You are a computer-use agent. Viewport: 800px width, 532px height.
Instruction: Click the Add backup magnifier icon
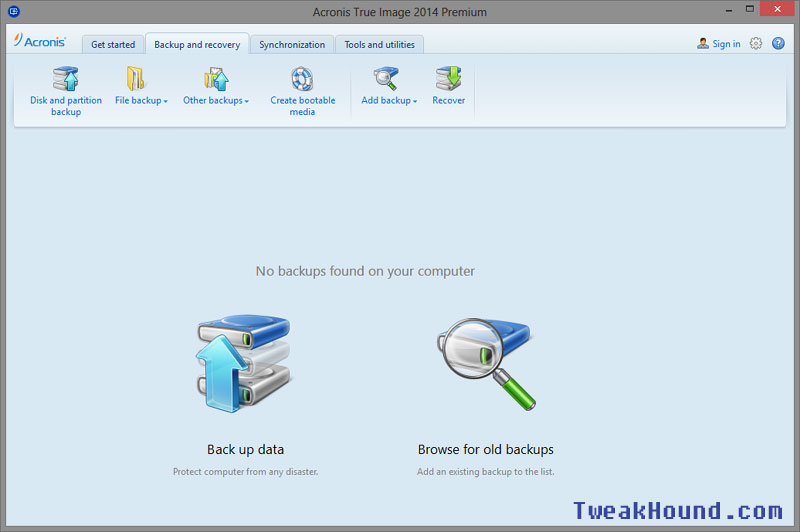tap(386, 79)
